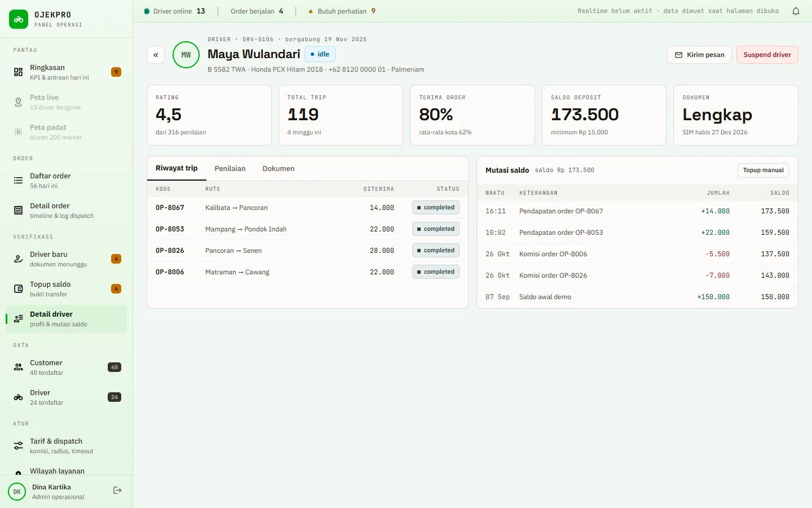Click the Pancoran → Senen route

coord(233,251)
